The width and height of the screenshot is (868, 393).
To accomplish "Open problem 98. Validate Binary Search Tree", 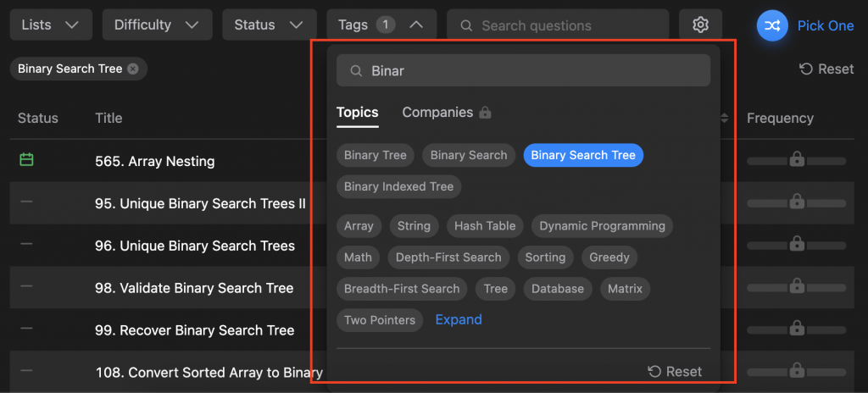I will pyautogui.click(x=194, y=288).
